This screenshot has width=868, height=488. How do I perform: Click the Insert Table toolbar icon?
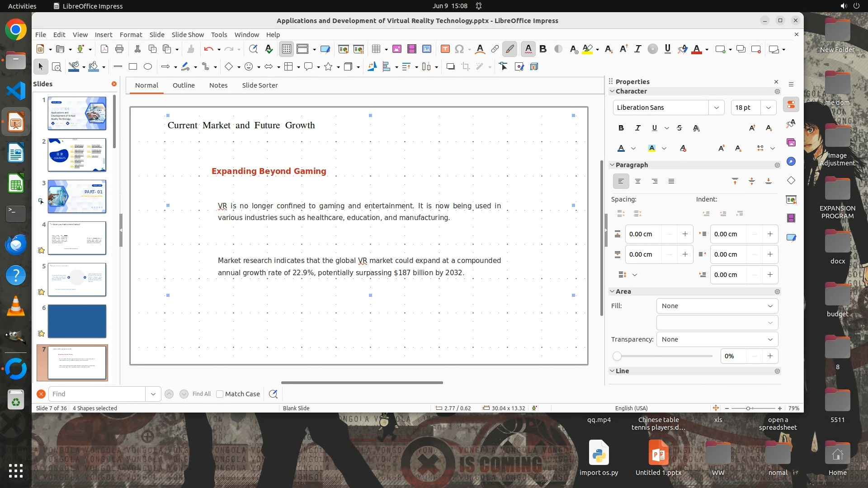coord(376,49)
